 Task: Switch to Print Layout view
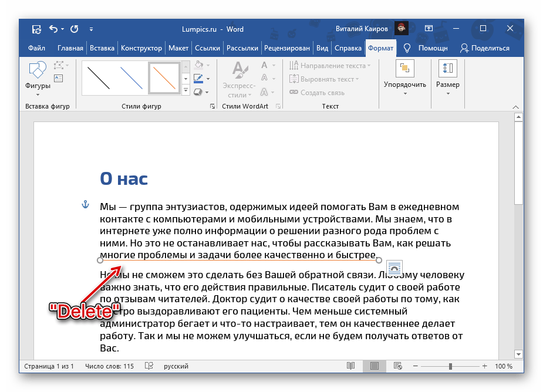click(374, 366)
